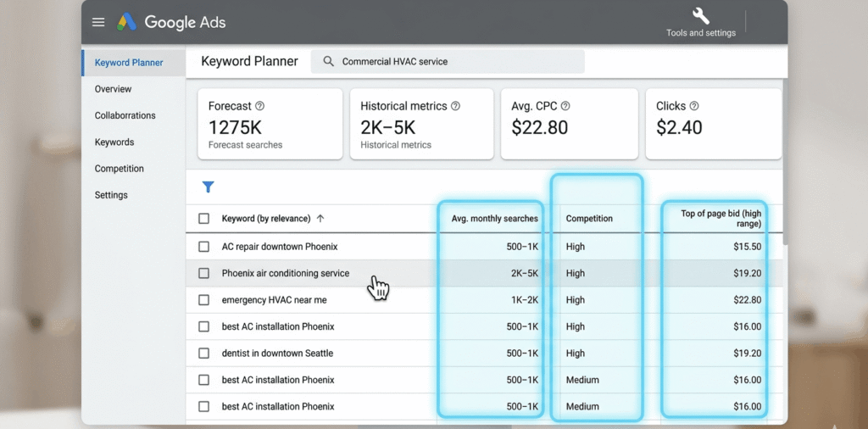
Task: Click the vertical scrollbar on right
Action: click(785, 160)
